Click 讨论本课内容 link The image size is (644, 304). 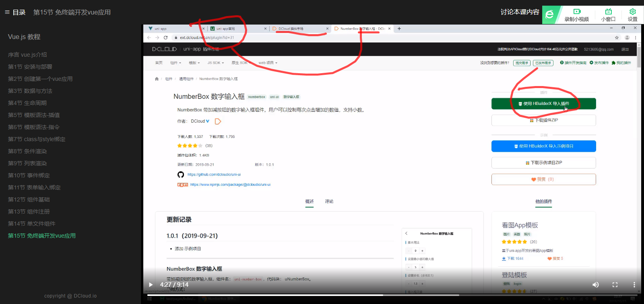tap(520, 12)
